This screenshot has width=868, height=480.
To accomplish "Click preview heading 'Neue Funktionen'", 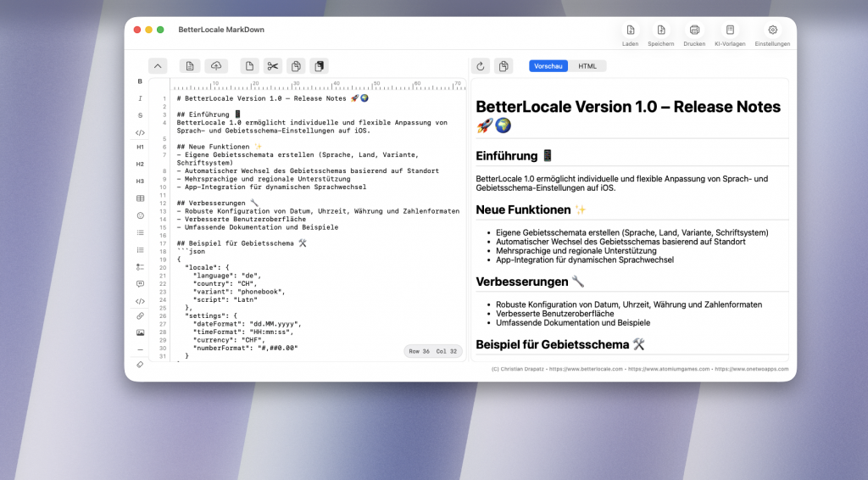I will (531, 209).
